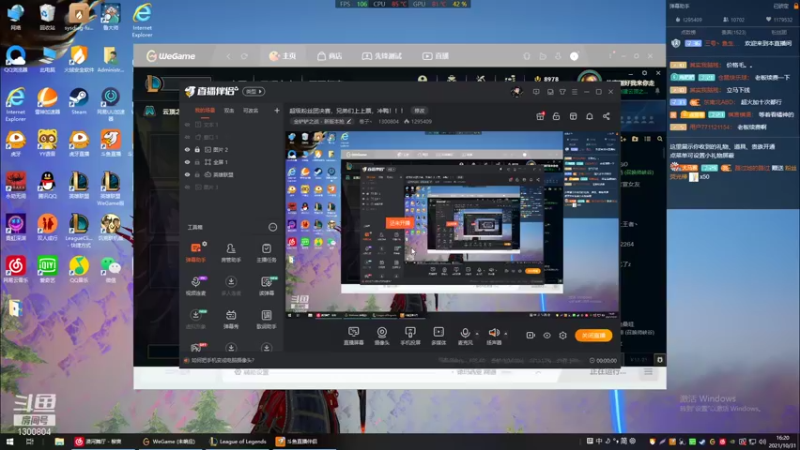This screenshot has height=450, width=800.
Task: Open the Steam desktop shortcut
Action: tap(79, 101)
